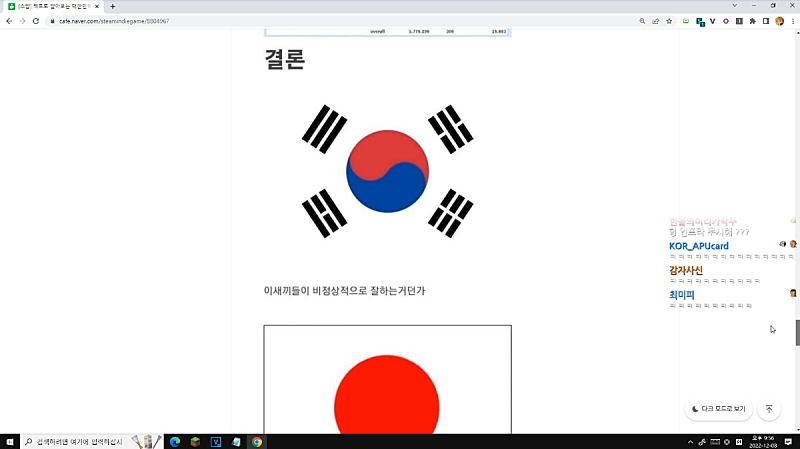Open the gray striped square extension icon
The image size is (800, 449).
739,21
